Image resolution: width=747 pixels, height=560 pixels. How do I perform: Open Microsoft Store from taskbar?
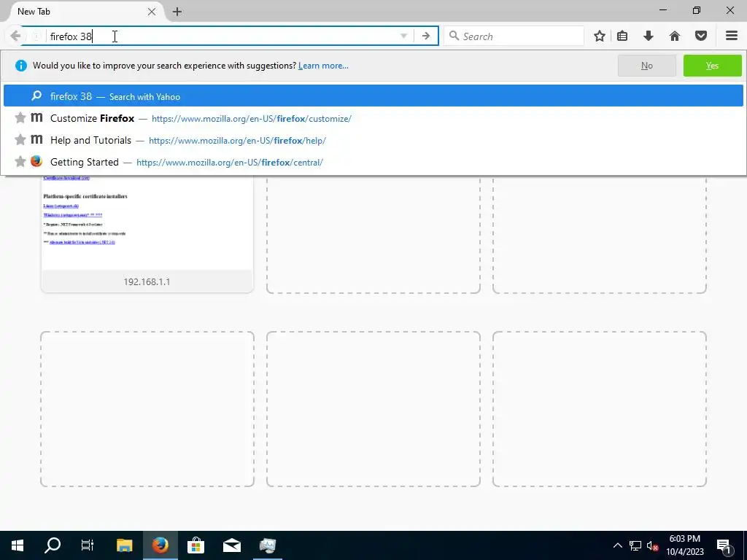pos(196,545)
